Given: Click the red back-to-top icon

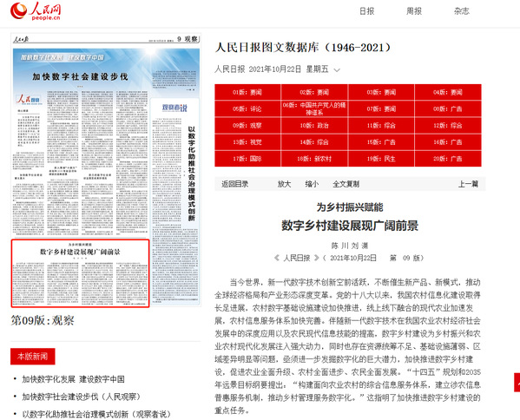Looking at the screenshot, I should 517,382.
